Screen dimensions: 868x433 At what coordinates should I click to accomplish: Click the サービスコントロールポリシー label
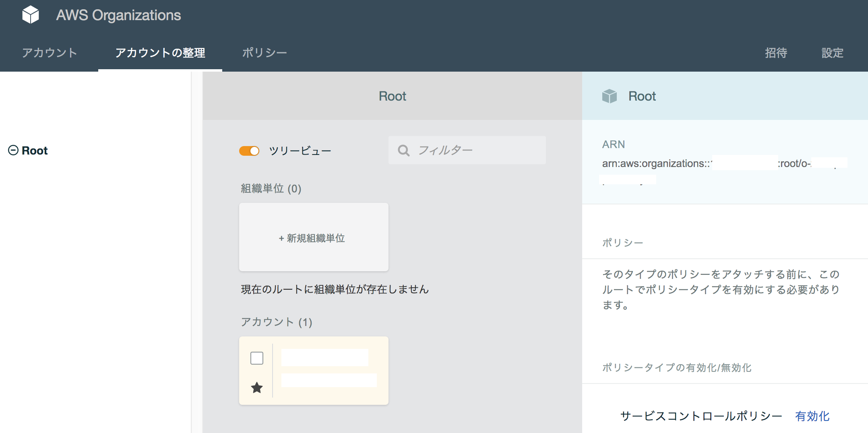(x=701, y=416)
